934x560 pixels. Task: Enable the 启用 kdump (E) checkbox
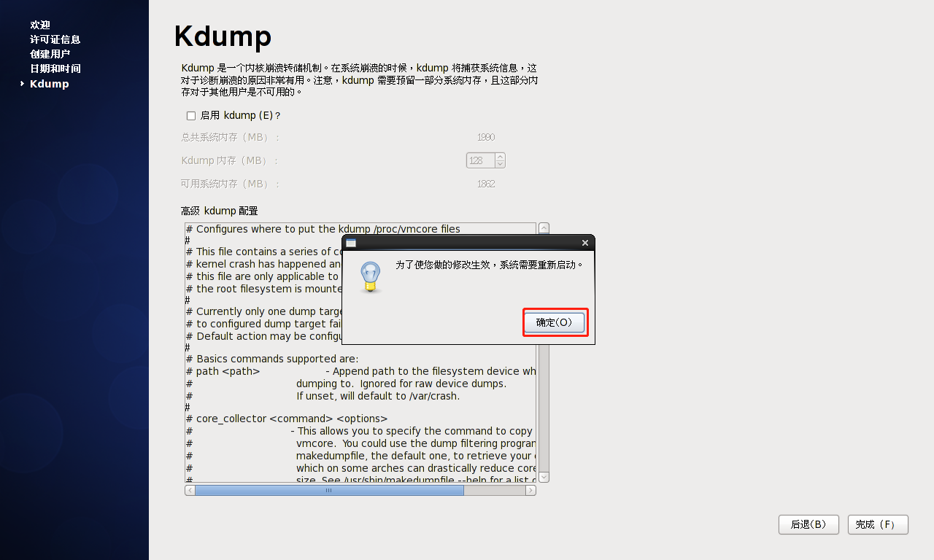[x=191, y=115]
